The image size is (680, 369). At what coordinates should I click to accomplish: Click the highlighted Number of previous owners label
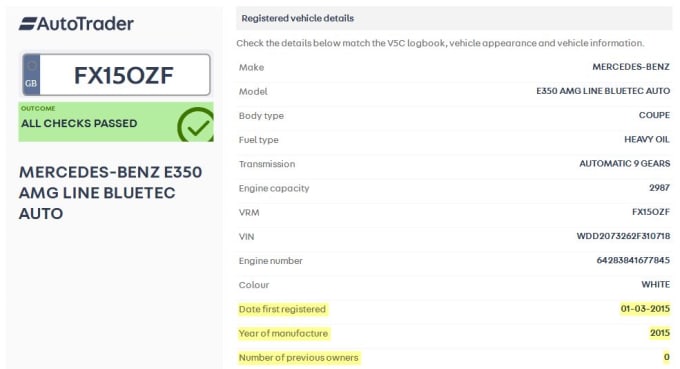click(298, 358)
